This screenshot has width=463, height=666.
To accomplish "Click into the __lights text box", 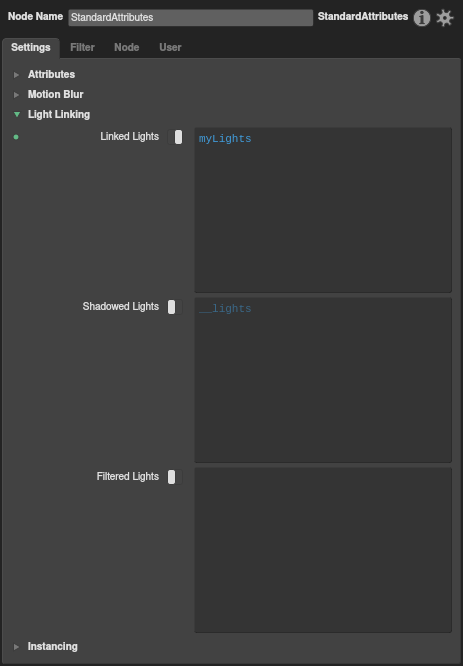I will [x=323, y=380].
